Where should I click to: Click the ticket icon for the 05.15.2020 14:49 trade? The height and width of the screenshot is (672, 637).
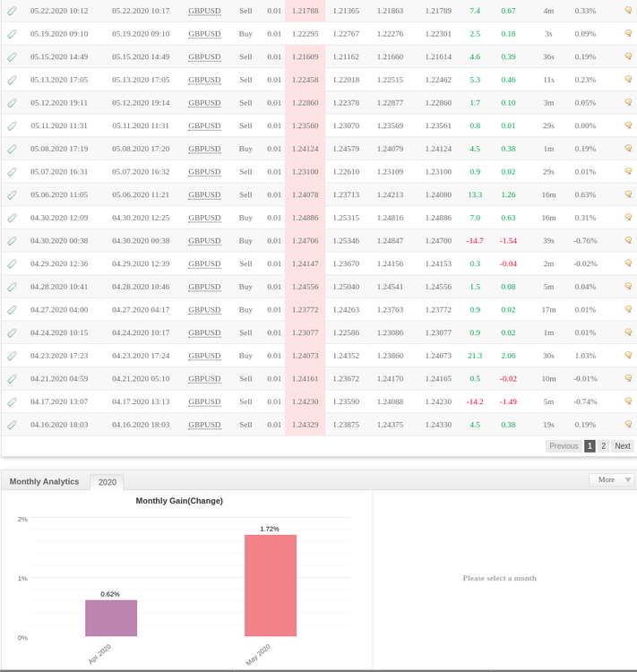tap(12, 57)
